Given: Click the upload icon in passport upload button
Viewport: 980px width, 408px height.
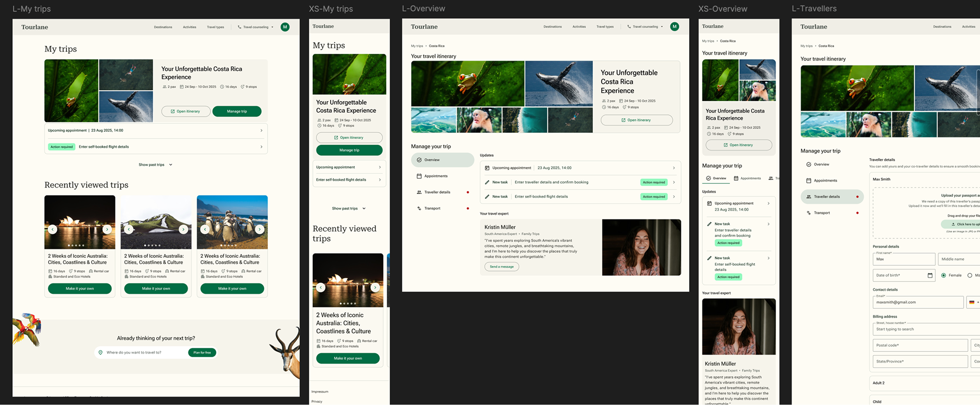Looking at the screenshot, I should click(953, 224).
